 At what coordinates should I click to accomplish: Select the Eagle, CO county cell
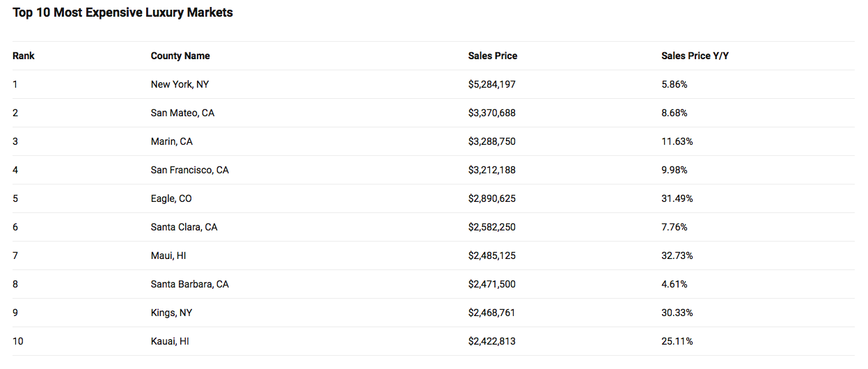click(171, 198)
